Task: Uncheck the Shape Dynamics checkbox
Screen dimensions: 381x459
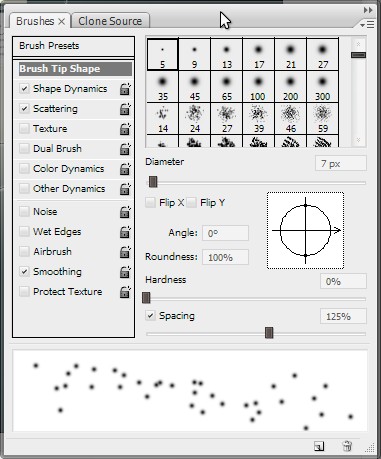Action: point(24,89)
